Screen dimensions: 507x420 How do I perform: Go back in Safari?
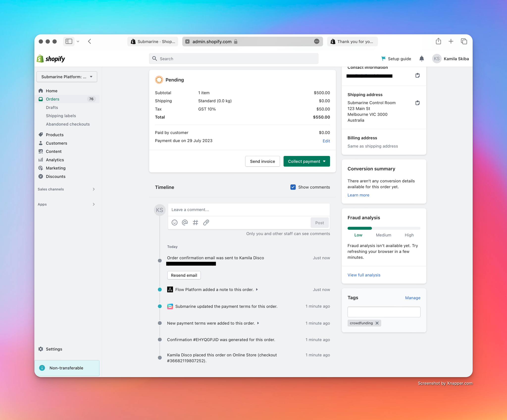[90, 41]
